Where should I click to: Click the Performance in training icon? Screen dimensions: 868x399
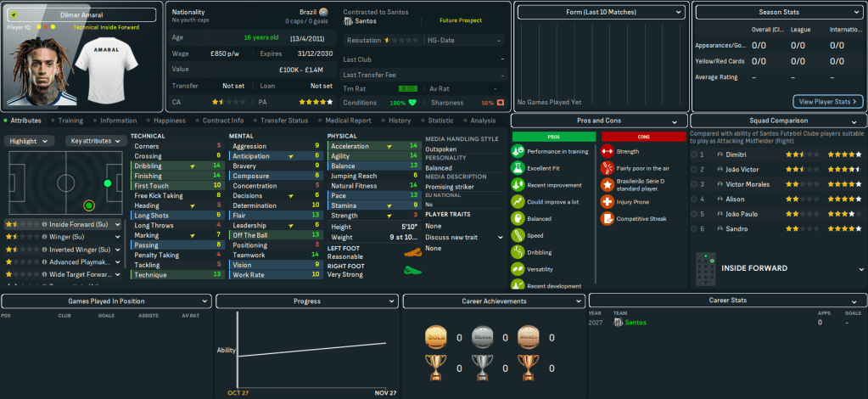coord(518,151)
